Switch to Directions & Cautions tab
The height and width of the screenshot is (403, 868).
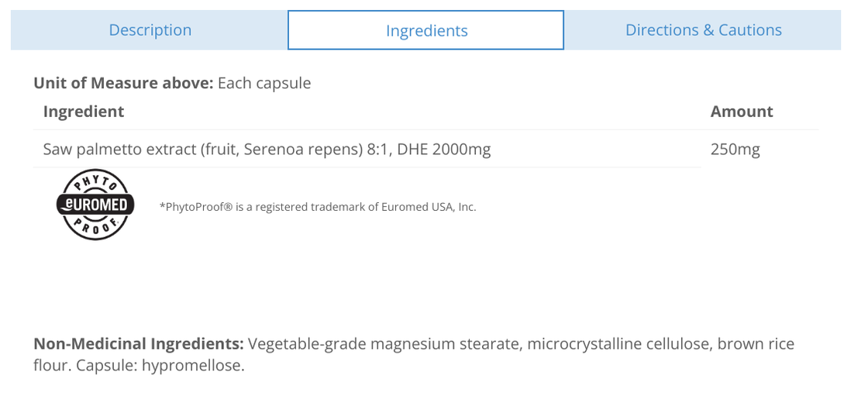click(703, 30)
